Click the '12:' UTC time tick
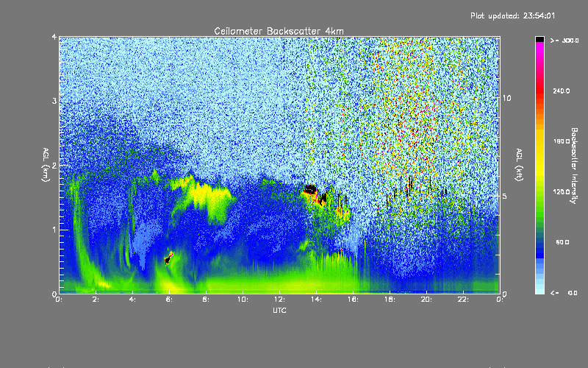 [279, 300]
